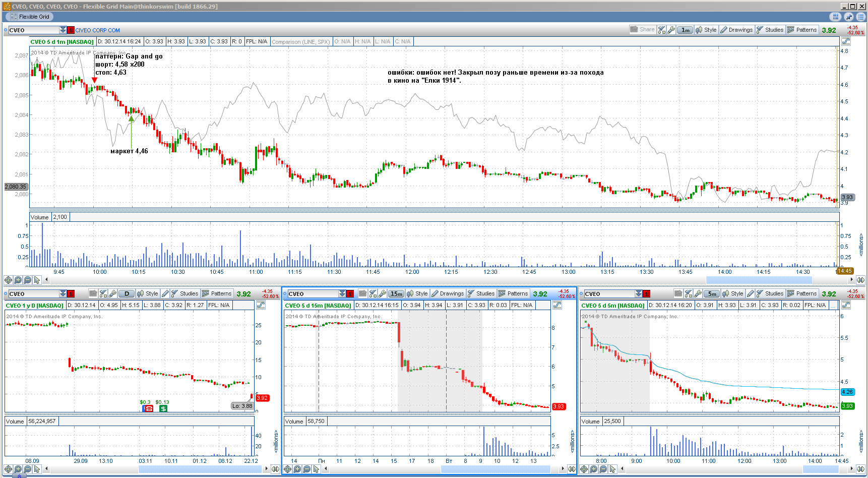The image size is (868, 478).
Task: Click daily chart scrollbar thumb
Action: coord(201,469)
